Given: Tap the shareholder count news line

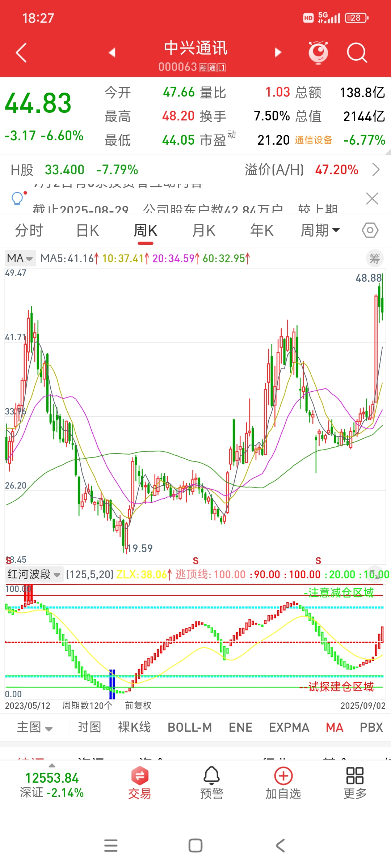Looking at the screenshot, I should point(185,209).
